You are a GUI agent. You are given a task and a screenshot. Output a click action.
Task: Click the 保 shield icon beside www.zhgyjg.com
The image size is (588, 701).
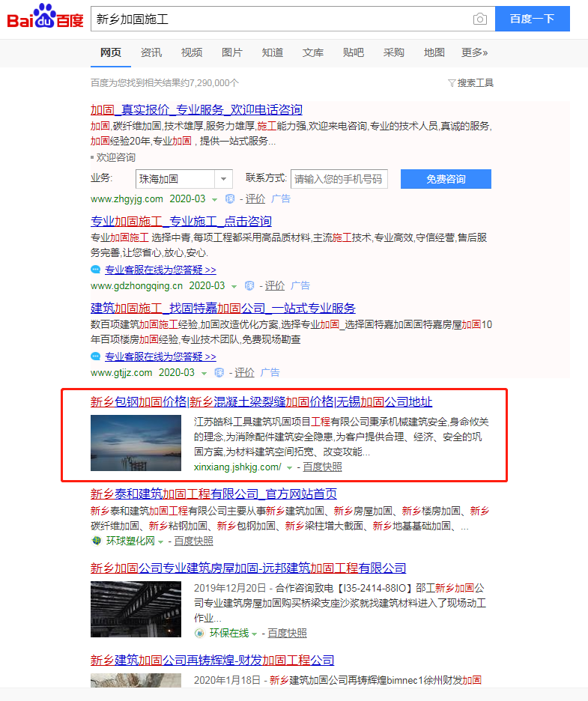click(230, 199)
